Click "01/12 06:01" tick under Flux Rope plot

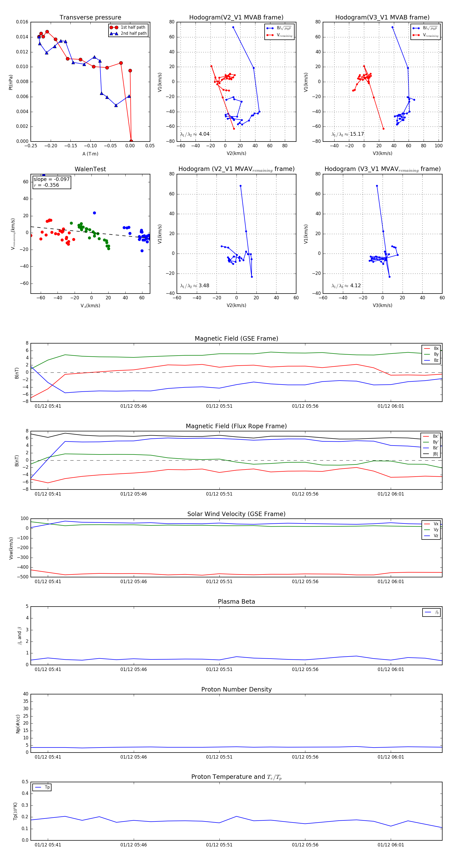coord(390,494)
